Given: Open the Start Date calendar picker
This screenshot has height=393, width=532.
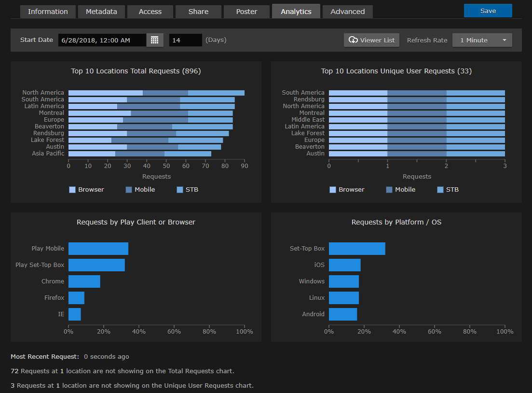Looking at the screenshot, I should pyautogui.click(x=154, y=40).
